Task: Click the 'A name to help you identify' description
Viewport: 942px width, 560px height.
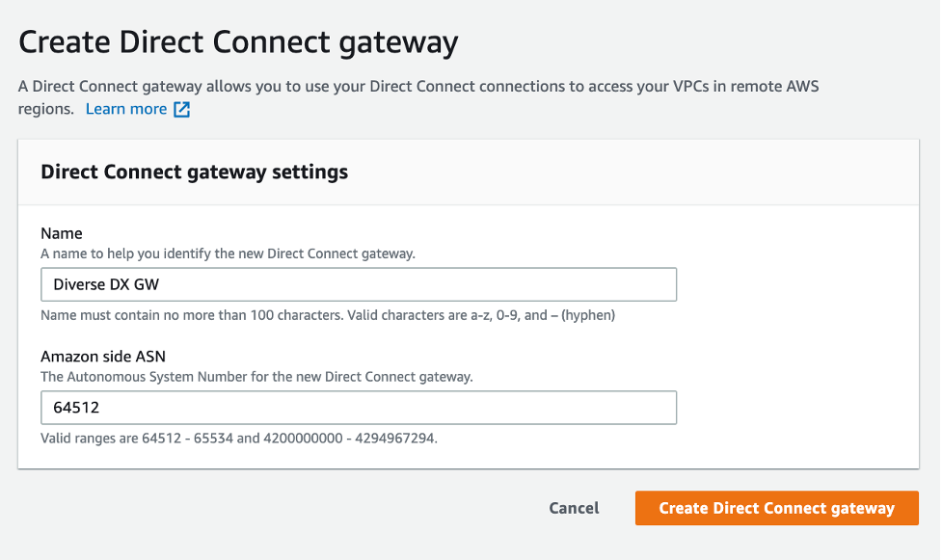Action: (228, 253)
